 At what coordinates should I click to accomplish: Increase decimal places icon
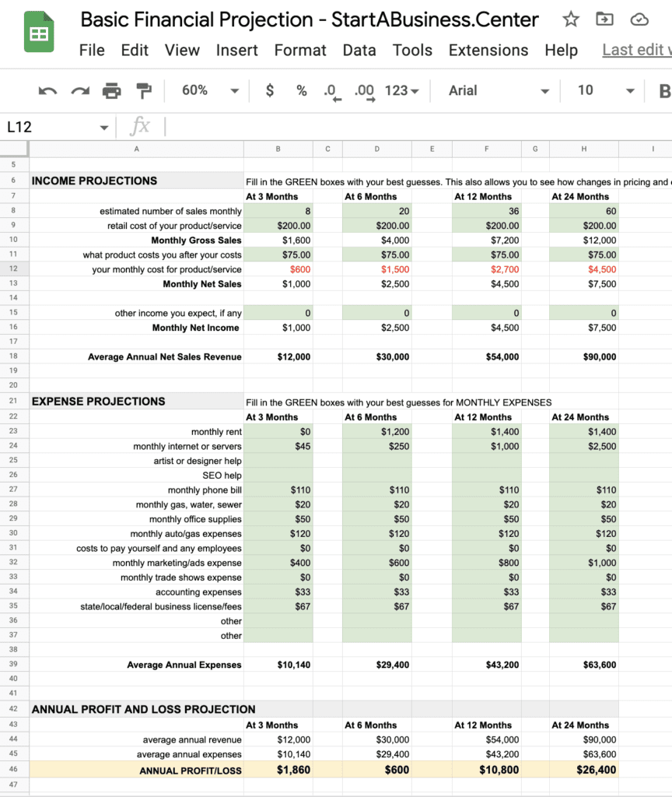click(x=363, y=90)
